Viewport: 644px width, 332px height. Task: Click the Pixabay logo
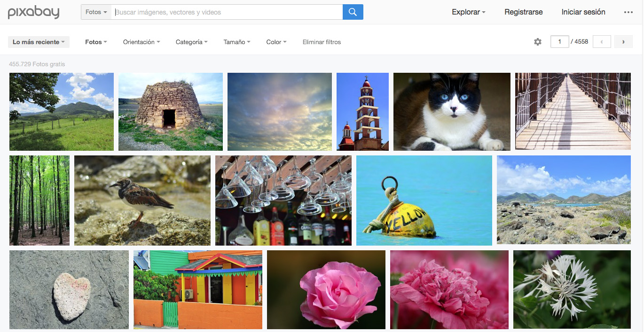coord(33,12)
